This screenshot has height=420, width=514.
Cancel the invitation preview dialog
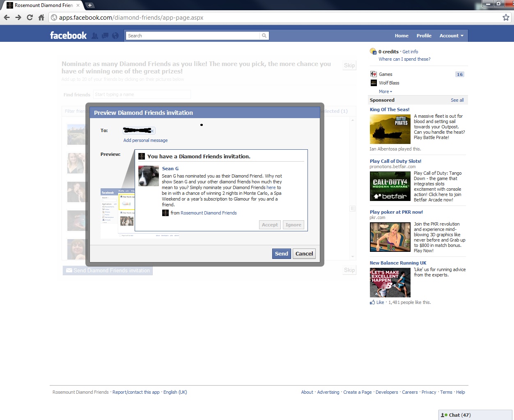pos(304,253)
